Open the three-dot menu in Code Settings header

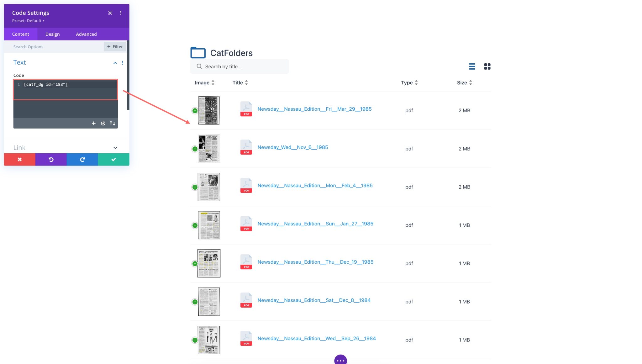point(121,13)
